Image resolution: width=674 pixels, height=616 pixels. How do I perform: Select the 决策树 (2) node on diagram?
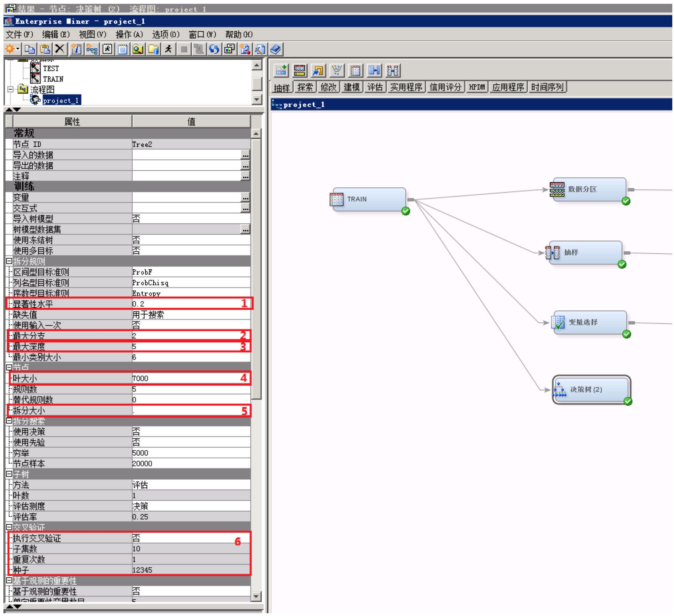591,389
